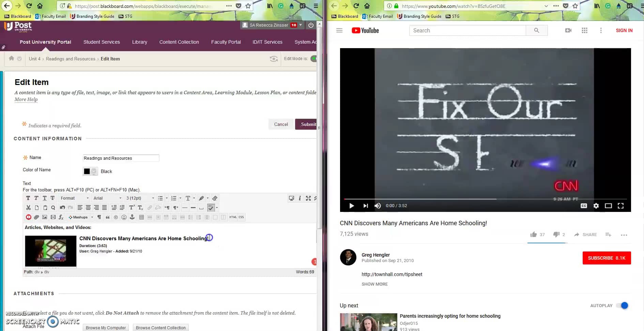Subscribe to Greg Hengler channel
The width and height of the screenshot is (644, 331).
click(607, 258)
